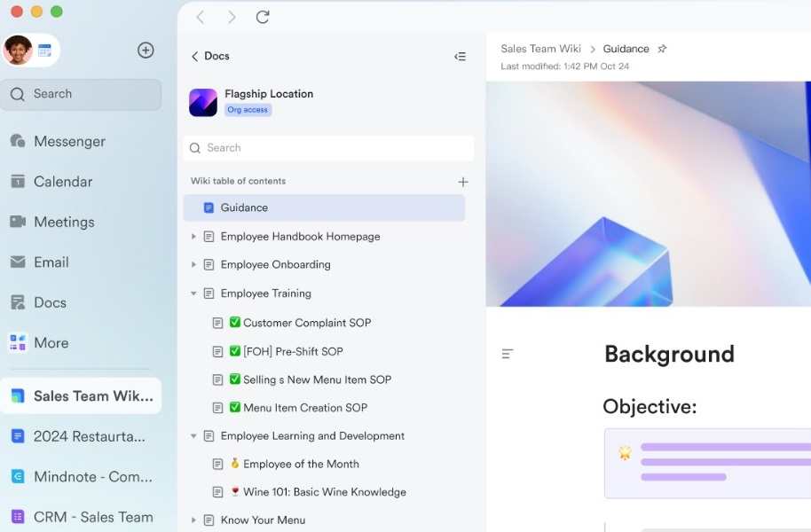
Task: Open Messenger from the left sidebar
Action: [x=69, y=142]
